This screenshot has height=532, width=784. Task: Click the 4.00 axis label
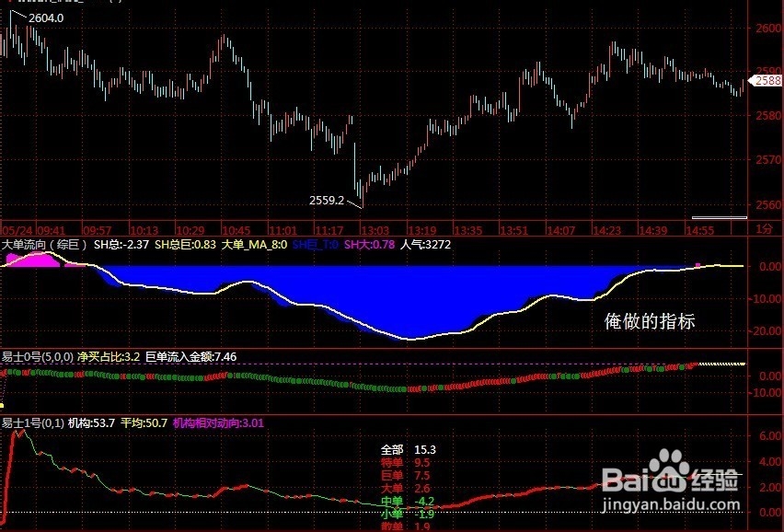point(770,461)
